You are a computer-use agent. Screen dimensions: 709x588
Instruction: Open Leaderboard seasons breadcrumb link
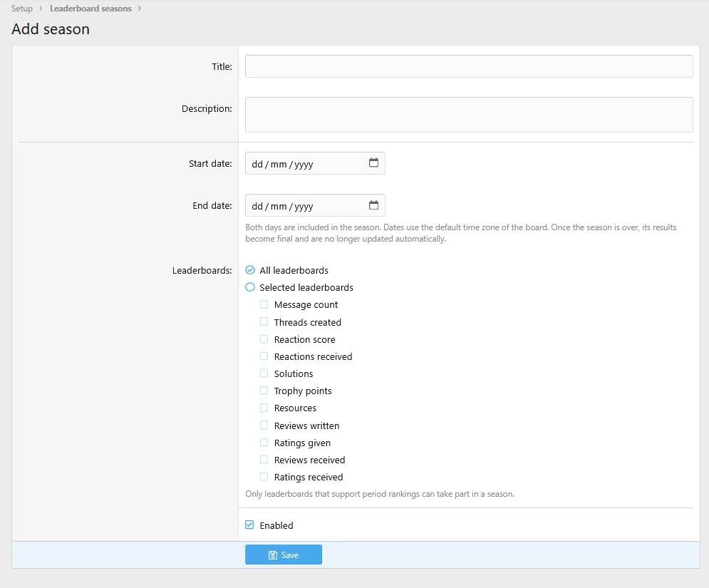(90, 8)
